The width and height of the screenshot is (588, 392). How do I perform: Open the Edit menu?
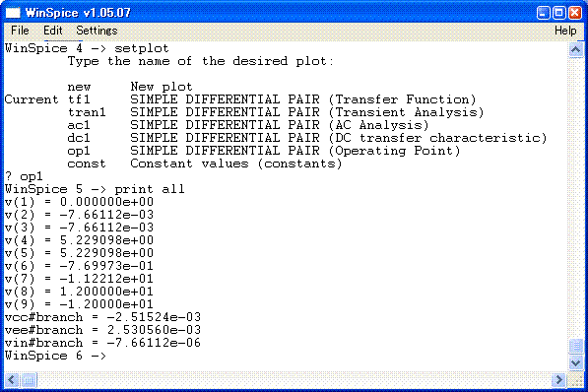point(52,31)
